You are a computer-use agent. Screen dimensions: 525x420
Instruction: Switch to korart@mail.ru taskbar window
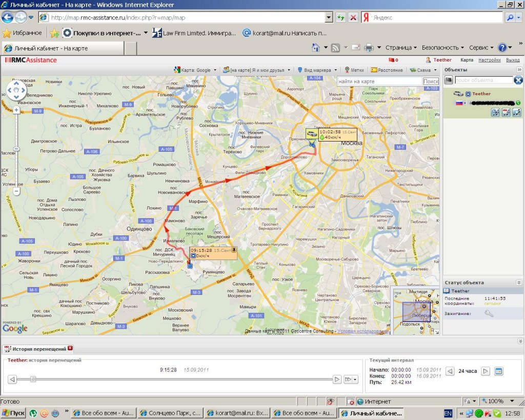[x=237, y=413]
